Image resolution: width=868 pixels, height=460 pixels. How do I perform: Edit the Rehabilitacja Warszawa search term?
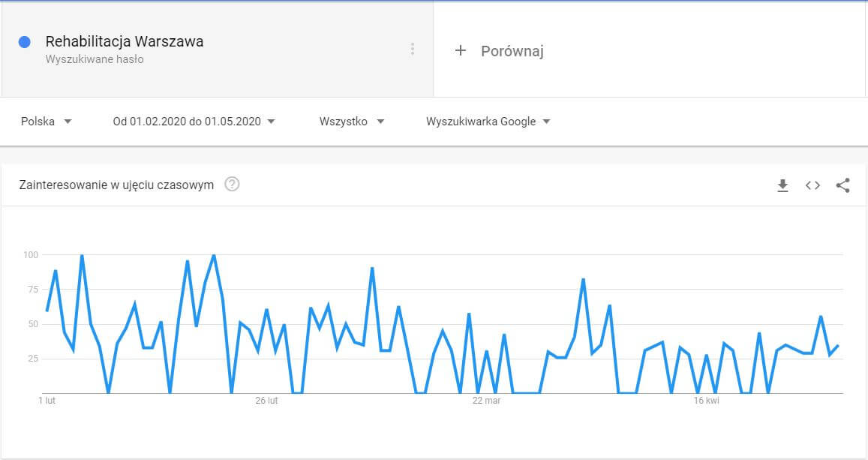[125, 42]
